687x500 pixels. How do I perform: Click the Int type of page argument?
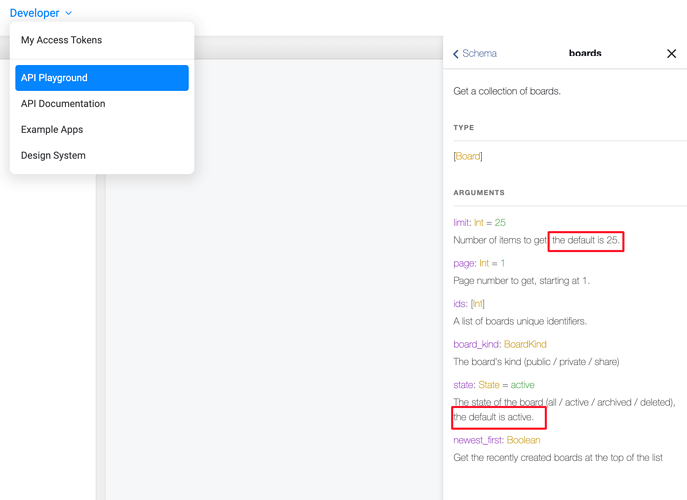(484, 264)
